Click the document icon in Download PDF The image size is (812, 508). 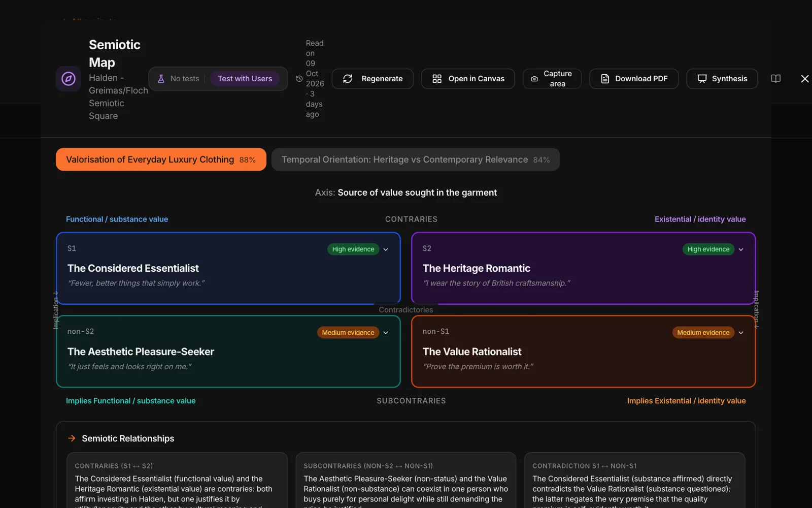pos(605,79)
